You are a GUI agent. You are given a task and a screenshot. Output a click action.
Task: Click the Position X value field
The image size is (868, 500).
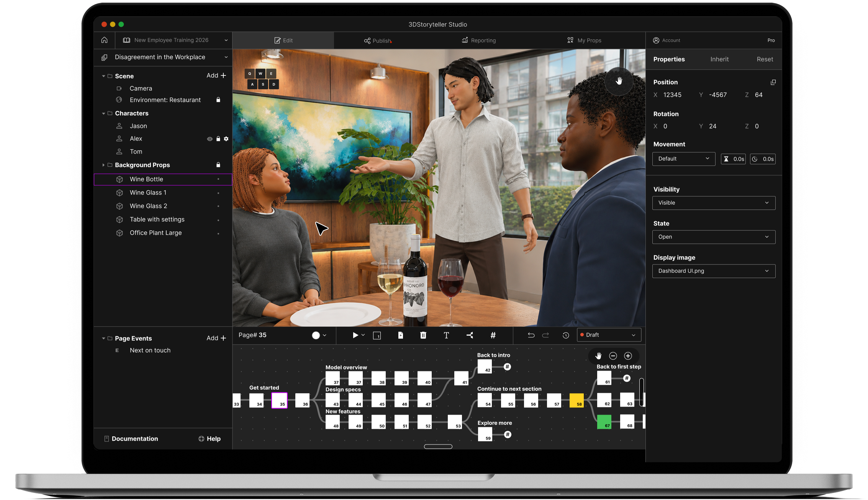coord(672,95)
